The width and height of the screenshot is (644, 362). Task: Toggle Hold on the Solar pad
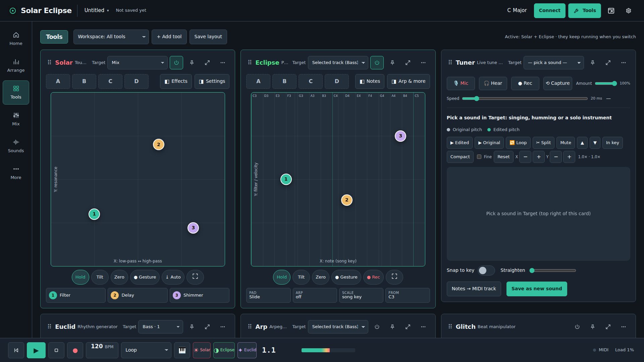(80, 277)
